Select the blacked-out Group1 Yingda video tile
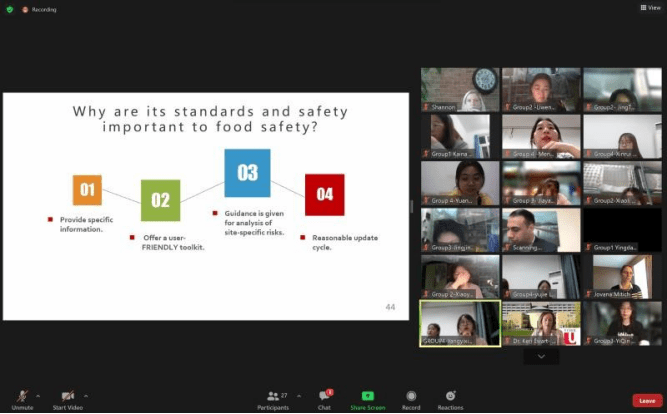The height and width of the screenshot is (414, 667). pos(622,230)
